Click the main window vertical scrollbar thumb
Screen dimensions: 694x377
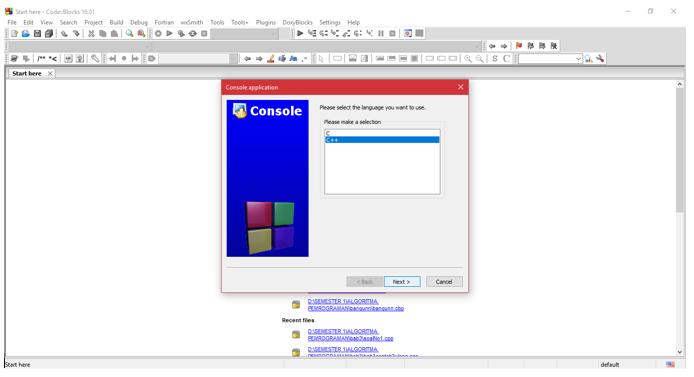[x=680, y=150]
